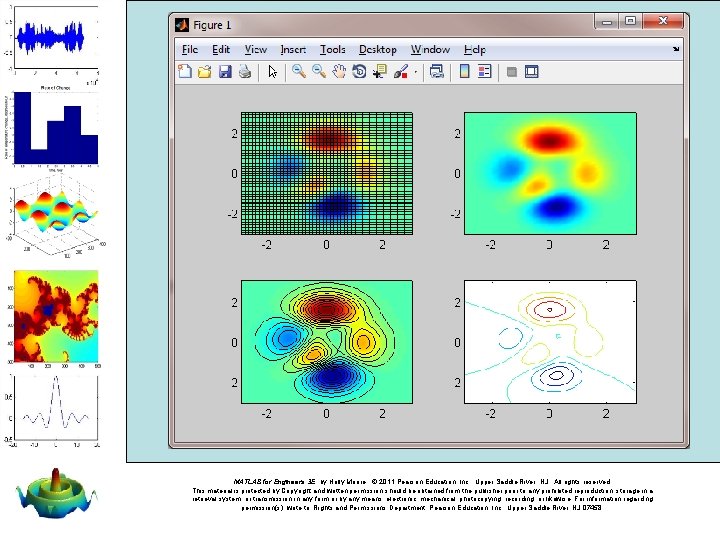Image resolution: width=720 pixels, height=540 pixels.
Task: Click the New Figure toolbar icon
Action: 185,72
